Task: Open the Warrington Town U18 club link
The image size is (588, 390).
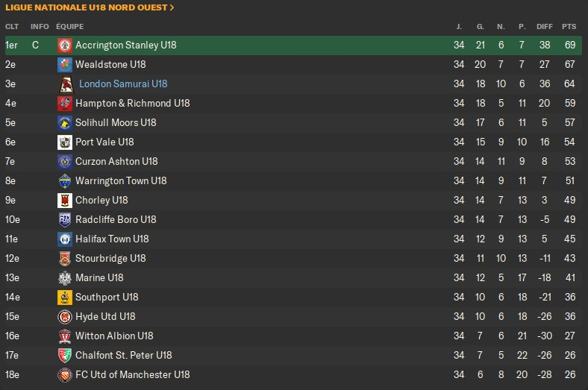Action: pyautogui.click(x=121, y=181)
